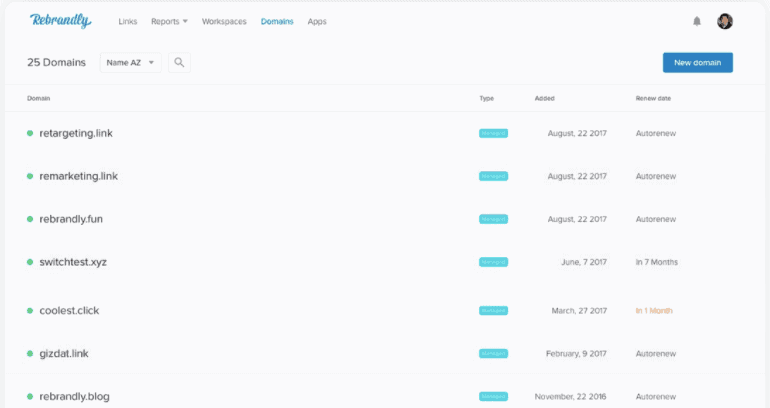Open Workspaces section
The width and height of the screenshot is (770, 408).
[x=224, y=21]
